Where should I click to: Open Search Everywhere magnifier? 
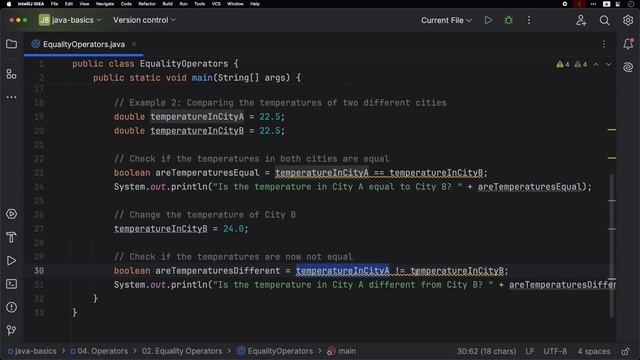click(x=604, y=20)
